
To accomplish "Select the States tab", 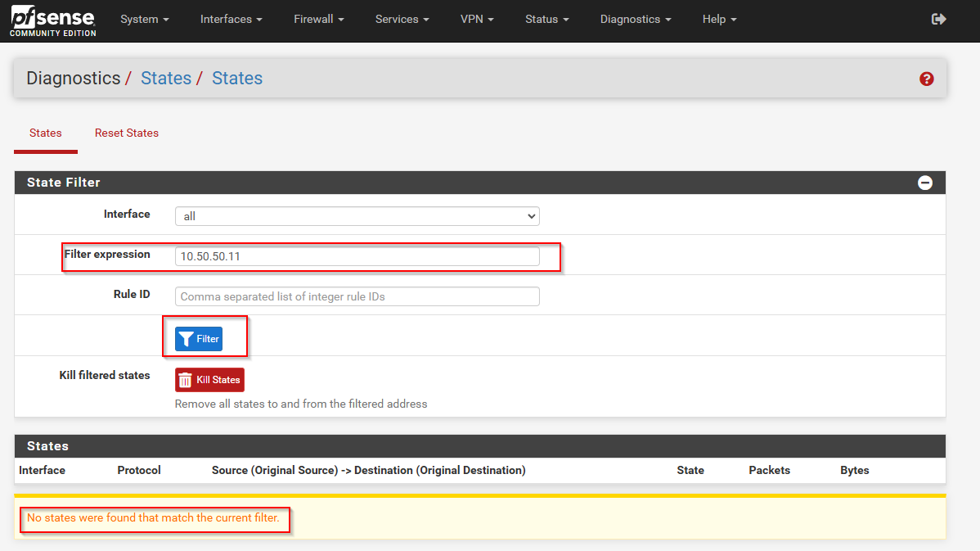I will 46,133.
